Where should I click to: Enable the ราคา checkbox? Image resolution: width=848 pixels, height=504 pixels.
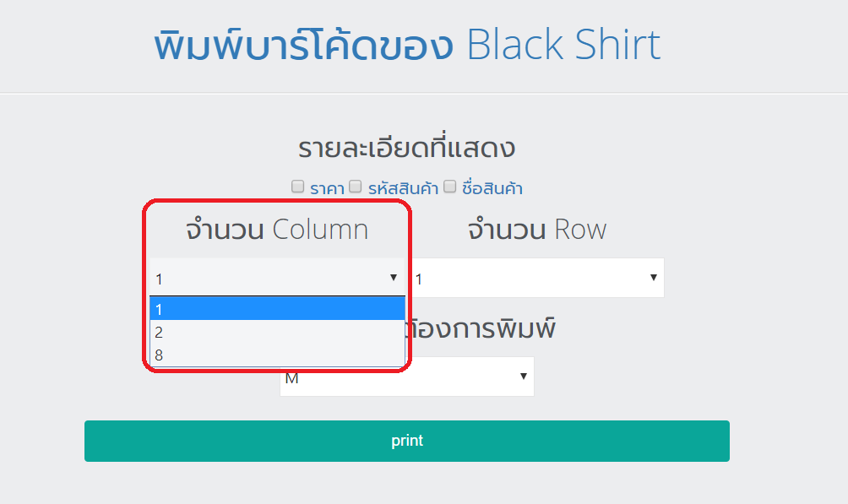point(297,187)
